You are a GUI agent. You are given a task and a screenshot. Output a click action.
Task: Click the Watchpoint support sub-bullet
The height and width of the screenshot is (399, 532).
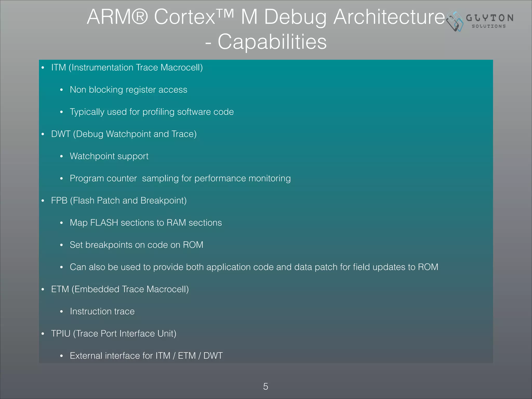[x=109, y=156]
